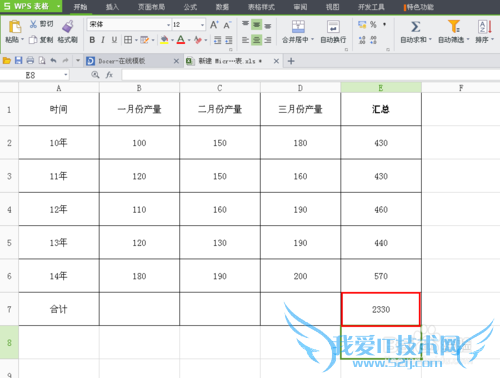Open the font color dropdown arrow
Screen dimensions: 500x378
[x=189, y=40]
